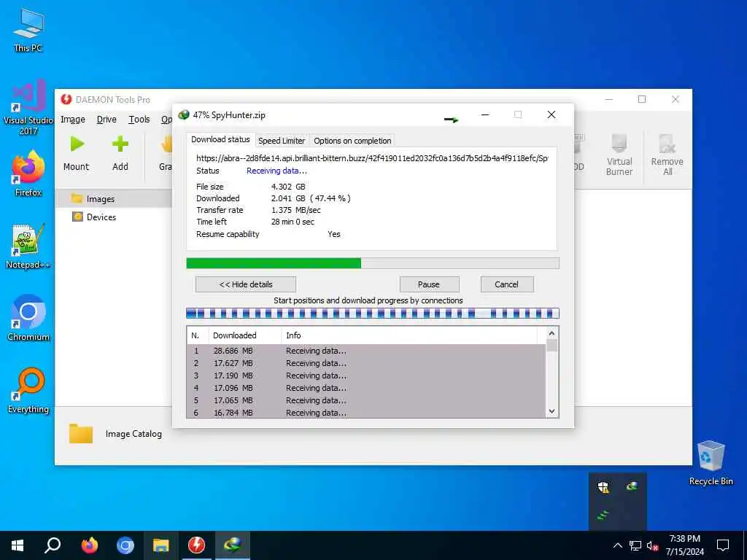Click the connections progress segments bar
747x560 pixels.
[x=373, y=313]
